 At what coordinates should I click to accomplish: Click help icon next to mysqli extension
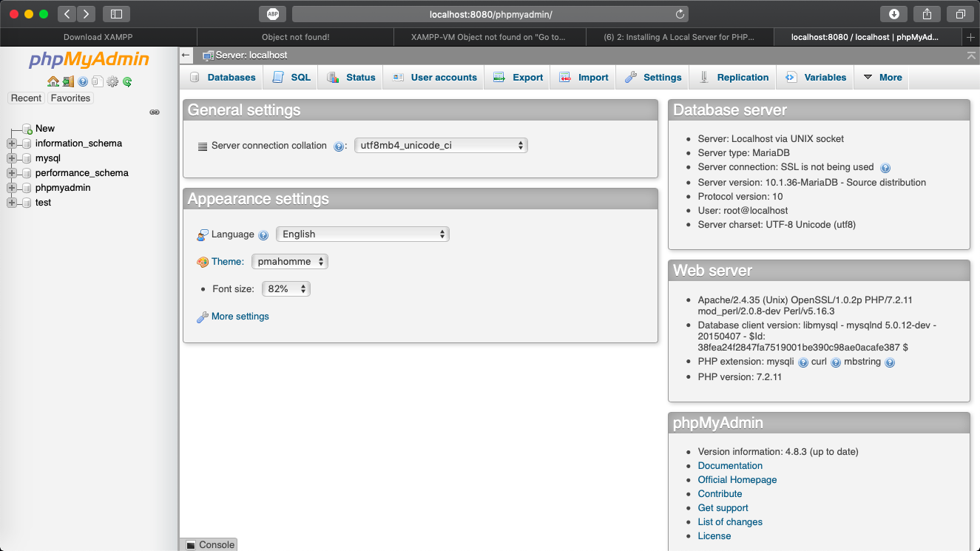803,362
